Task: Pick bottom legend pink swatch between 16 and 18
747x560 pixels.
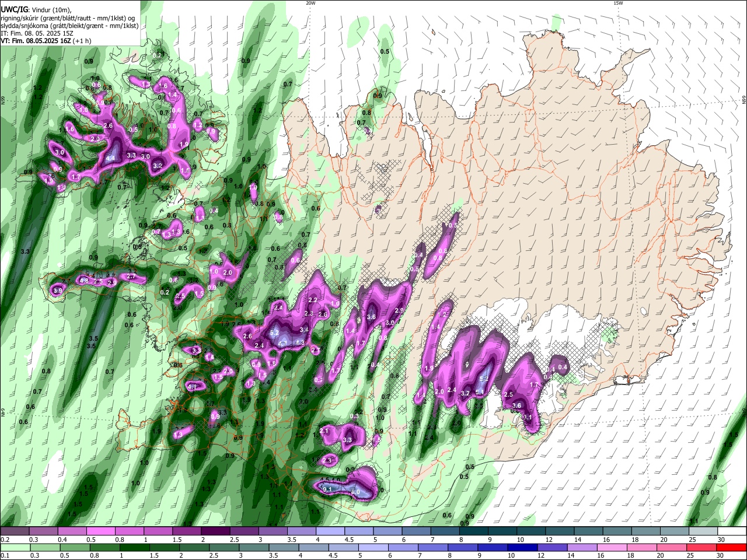Action: 611,547
